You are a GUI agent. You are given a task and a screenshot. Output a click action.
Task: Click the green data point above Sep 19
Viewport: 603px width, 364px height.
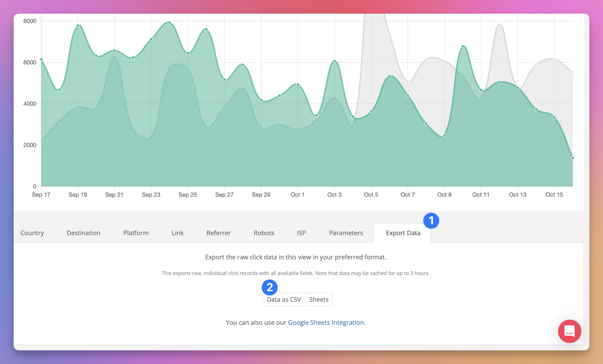point(78,26)
